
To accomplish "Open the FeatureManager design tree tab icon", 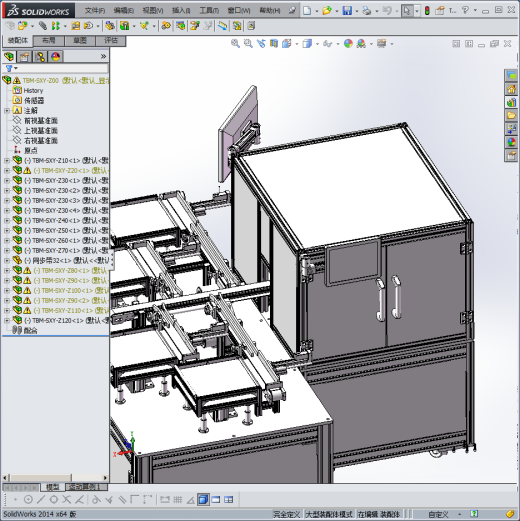I will point(9,57).
